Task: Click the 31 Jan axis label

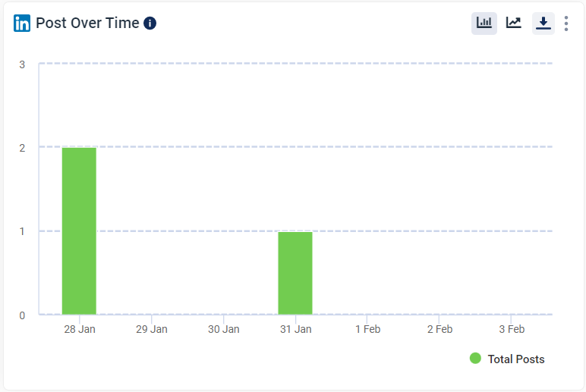Action: [295, 329]
